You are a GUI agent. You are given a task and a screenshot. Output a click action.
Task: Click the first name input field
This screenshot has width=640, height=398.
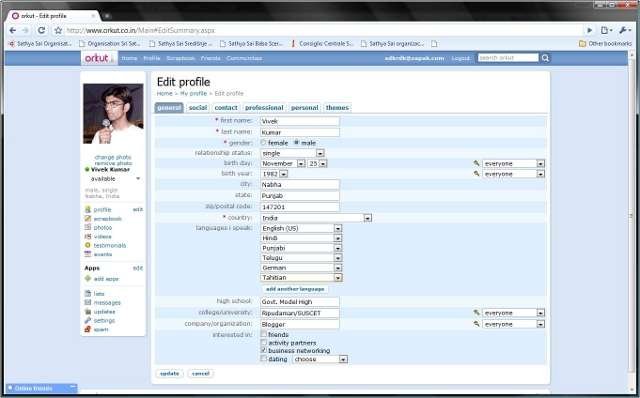pos(300,121)
